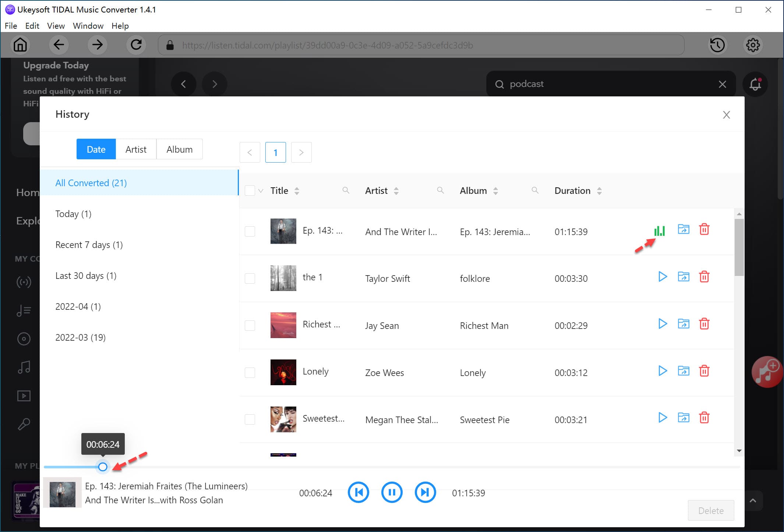The image size is (784, 532).
Task: Open the Home page in the built-in browser
Action: (20, 45)
